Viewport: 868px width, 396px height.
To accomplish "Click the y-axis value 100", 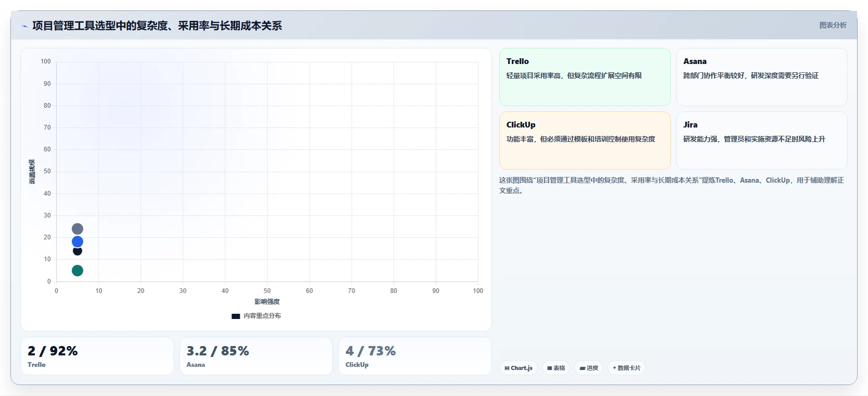I will [x=46, y=61].
